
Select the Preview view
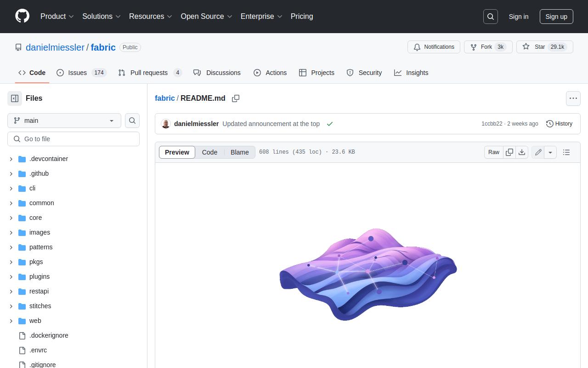tap(177, 152)
